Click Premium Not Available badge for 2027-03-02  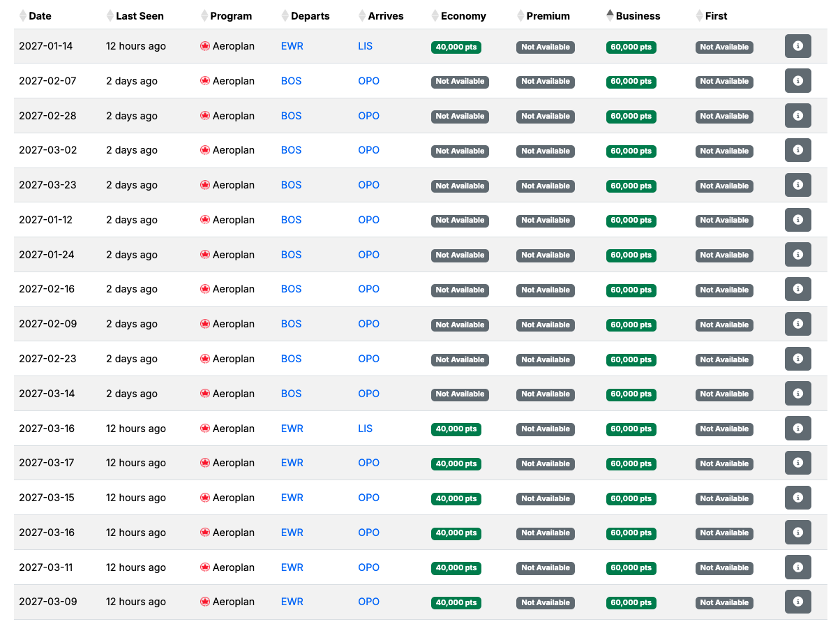tap(546, 151)
